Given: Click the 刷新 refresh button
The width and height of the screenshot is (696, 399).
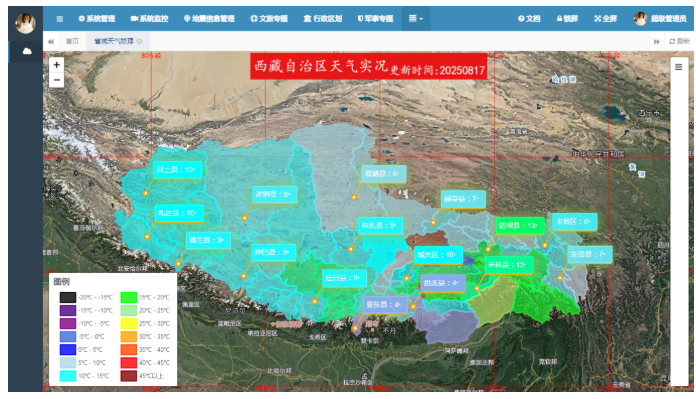Looking at the screenshot, I should pos(680,41).
